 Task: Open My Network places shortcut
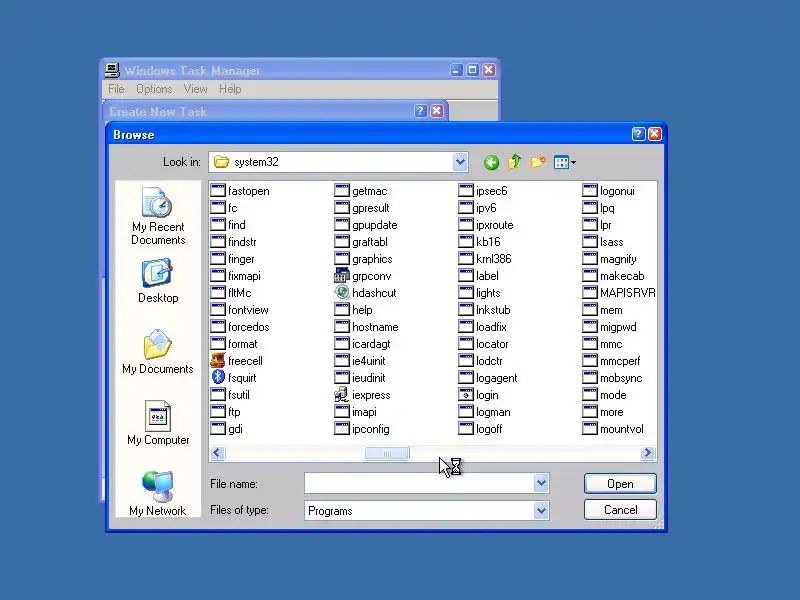[158, 494]
